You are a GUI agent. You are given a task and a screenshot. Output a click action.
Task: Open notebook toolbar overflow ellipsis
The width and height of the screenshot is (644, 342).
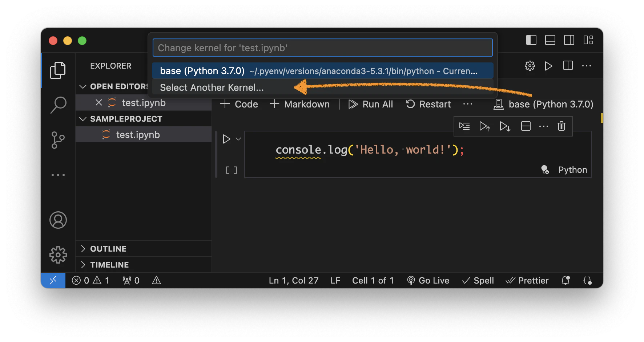tap(468, 104)
